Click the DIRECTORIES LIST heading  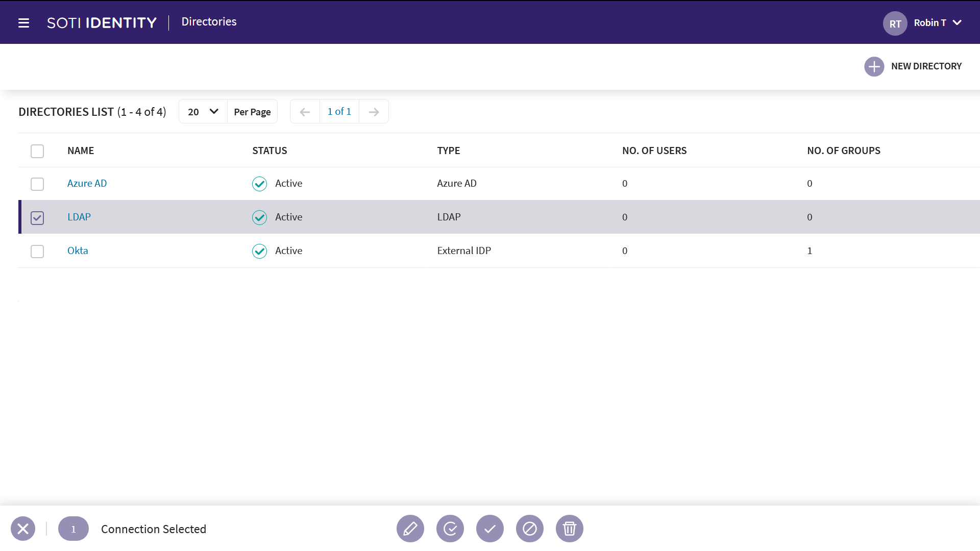click(66, 112)
